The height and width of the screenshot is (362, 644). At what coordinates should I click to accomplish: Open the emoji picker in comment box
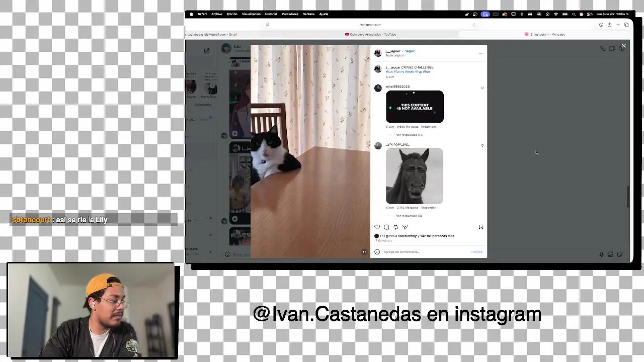click(377, 252)
